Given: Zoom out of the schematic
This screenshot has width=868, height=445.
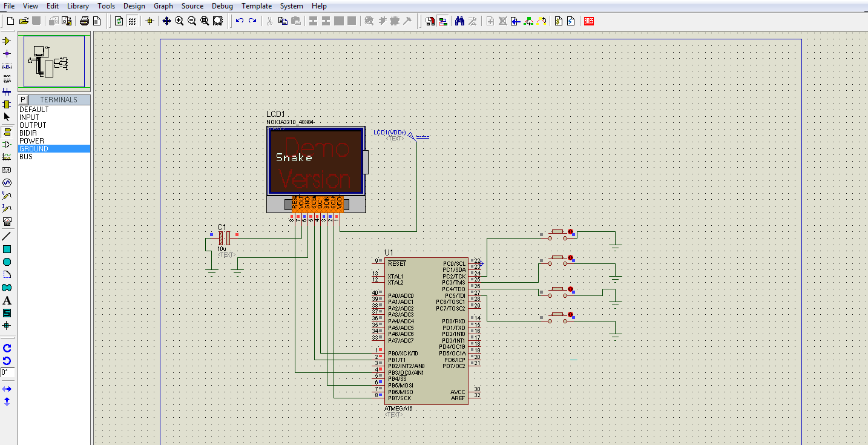Looking at the screenshot, I should click(192, 21).
